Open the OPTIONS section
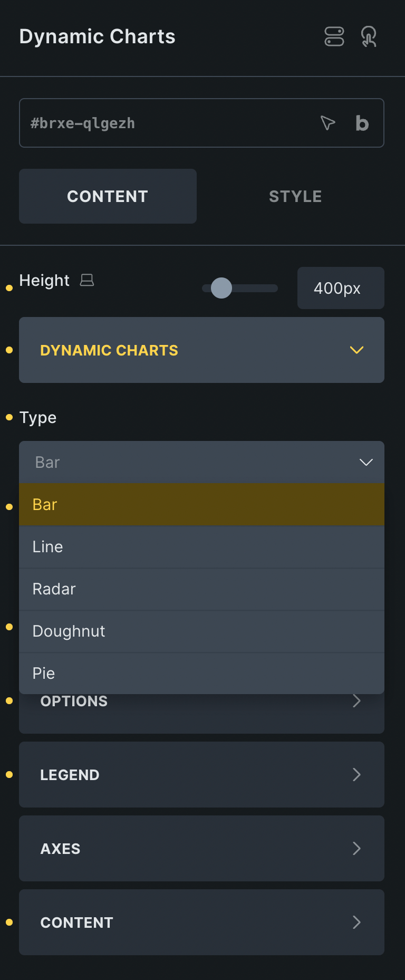The height and width of the screenshot is (980, 405). [x=201, y=701]
